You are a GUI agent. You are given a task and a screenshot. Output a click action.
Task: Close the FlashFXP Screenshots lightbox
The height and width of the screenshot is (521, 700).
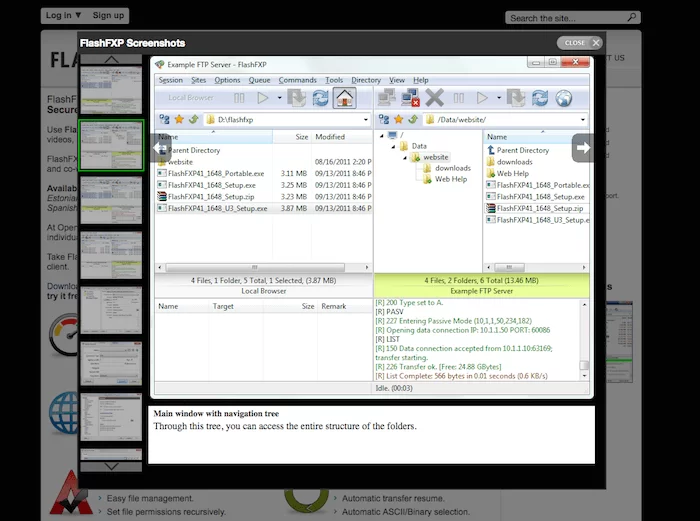(x=580, y=43)
